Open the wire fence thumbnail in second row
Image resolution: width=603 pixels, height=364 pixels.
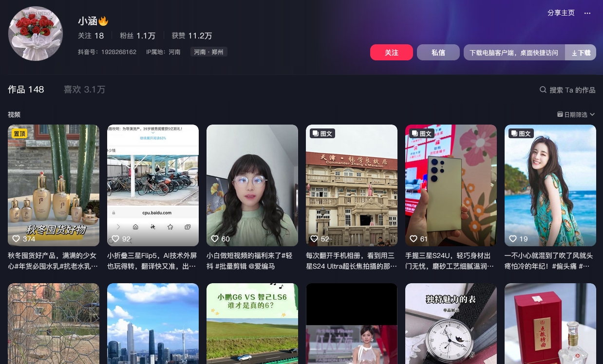point(54,324)
